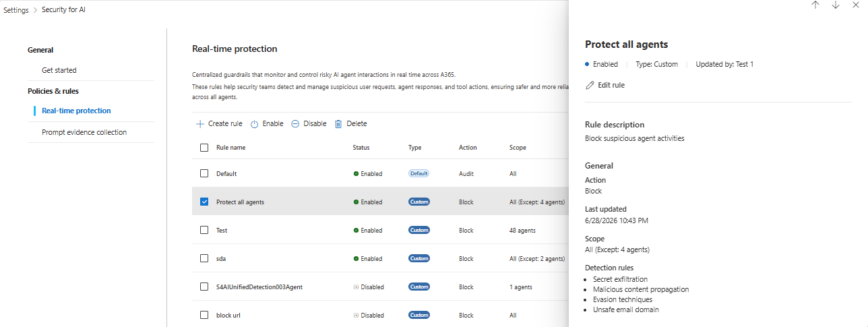
Task: Open the block url rule name
Action: point(229,315)
